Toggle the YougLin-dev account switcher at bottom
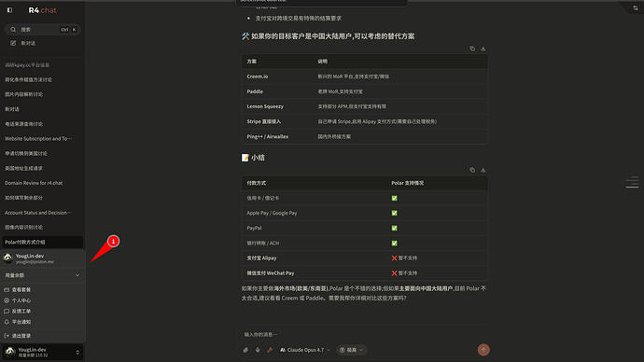The height and width of the screenshot is (362, 644). coord(43,352)
